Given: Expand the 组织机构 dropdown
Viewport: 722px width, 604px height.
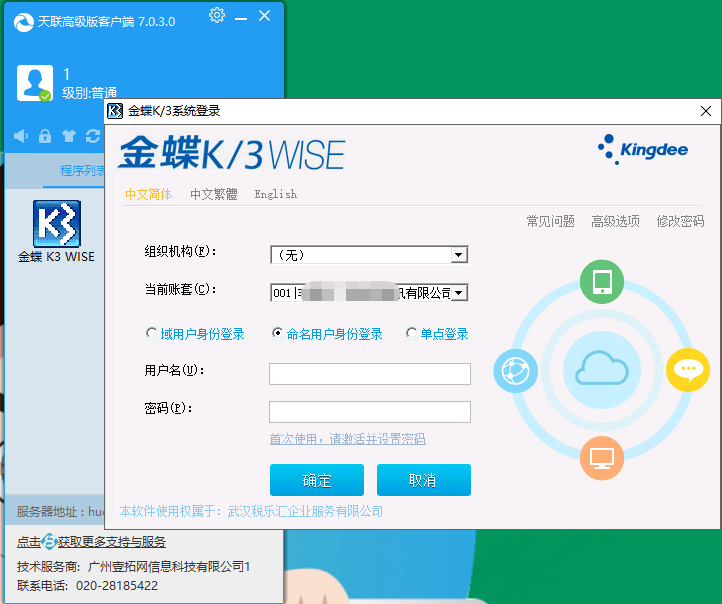Looking at the screenshot, I should 458,255.
